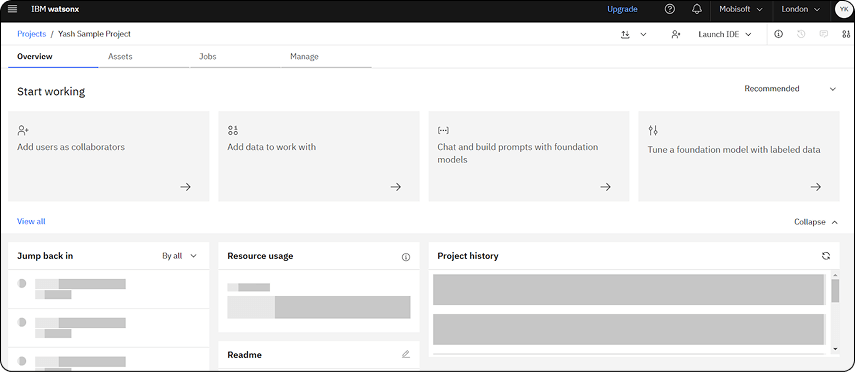Screen dimensions: 855x372
Task: Open the Recommended sort dropdown
Action: coord(790,89)
